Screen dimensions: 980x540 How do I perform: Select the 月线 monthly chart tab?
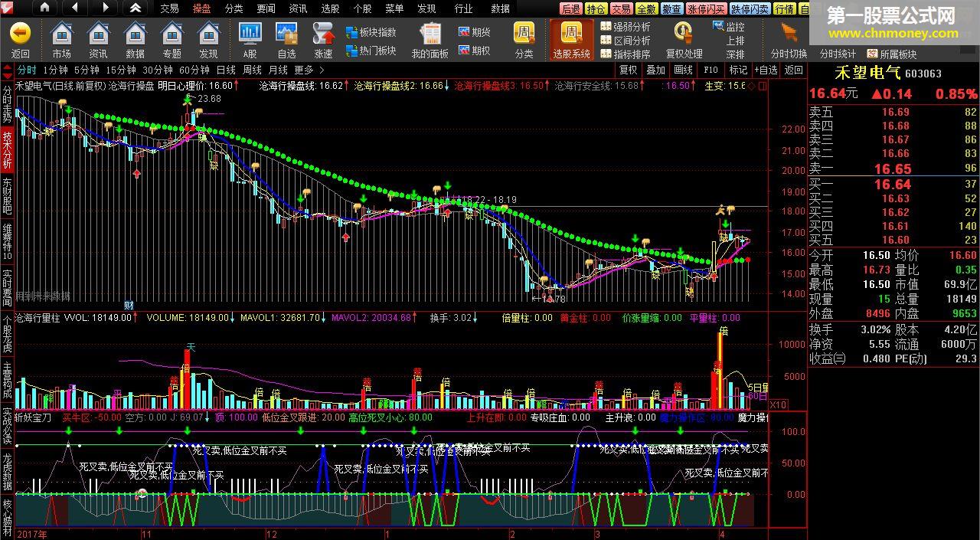pyautogui.click(x=278, y=70)
